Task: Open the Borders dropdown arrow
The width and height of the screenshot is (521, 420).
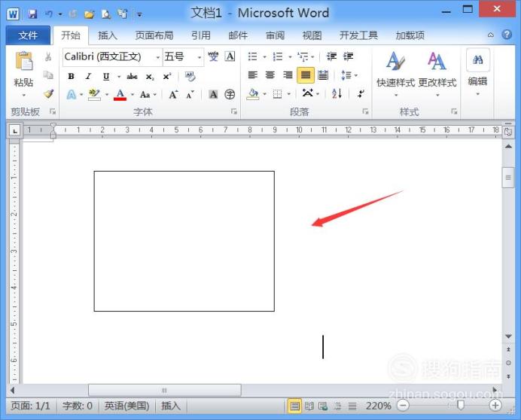Action: tap(289, 94)
